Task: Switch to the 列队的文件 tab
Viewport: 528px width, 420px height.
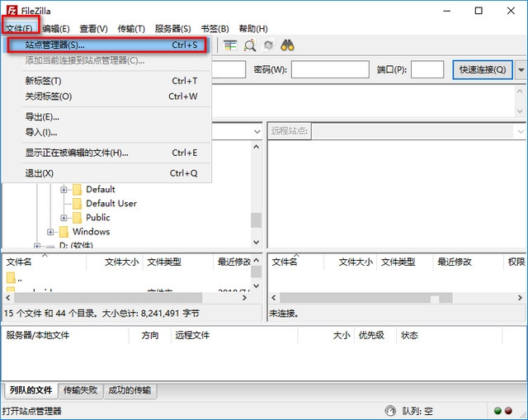Action: click(31, 390)
